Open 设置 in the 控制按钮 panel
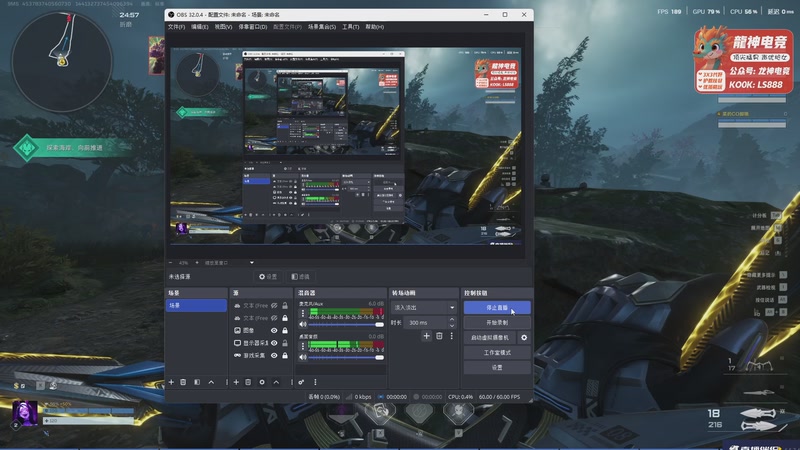The width and height of the screenshot is (800, 450). [x=497, y=367]
